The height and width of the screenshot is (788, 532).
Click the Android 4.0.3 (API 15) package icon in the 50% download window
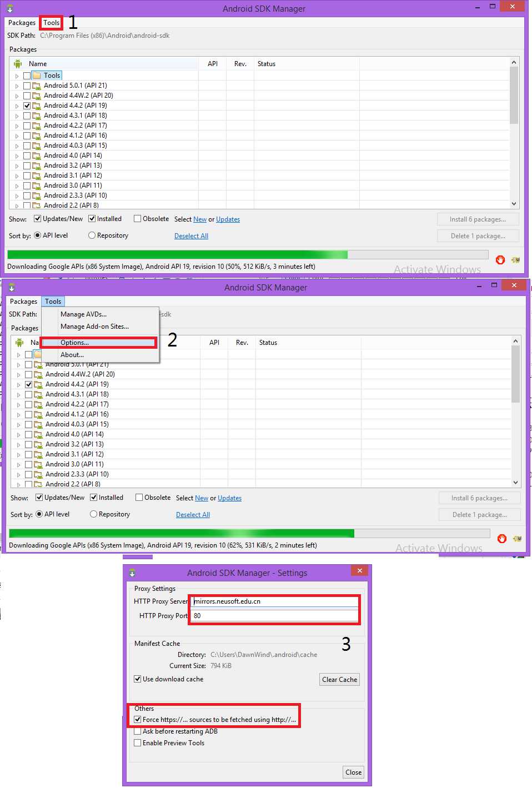[x=37, y=145]
